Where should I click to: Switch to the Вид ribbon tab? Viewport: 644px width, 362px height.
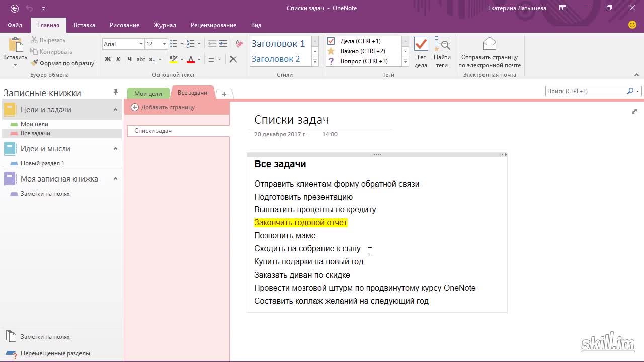click(256, 25)
